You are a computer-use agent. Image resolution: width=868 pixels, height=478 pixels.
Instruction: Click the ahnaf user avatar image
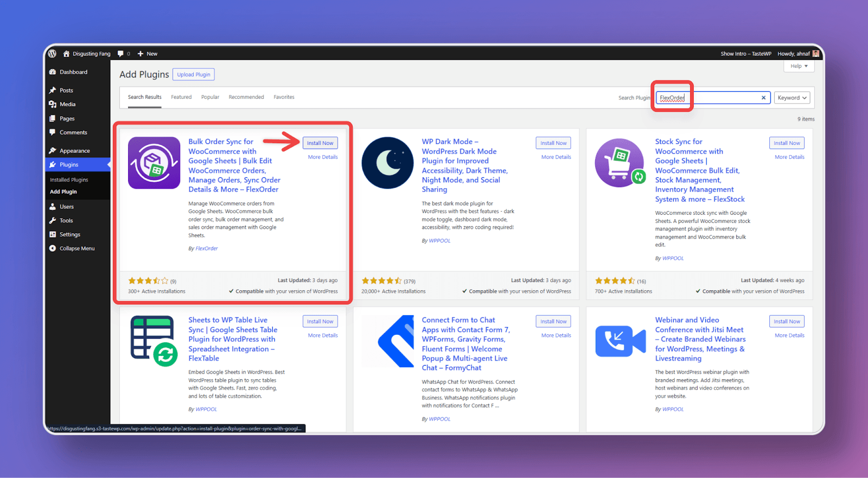click(x=816, y=54)
